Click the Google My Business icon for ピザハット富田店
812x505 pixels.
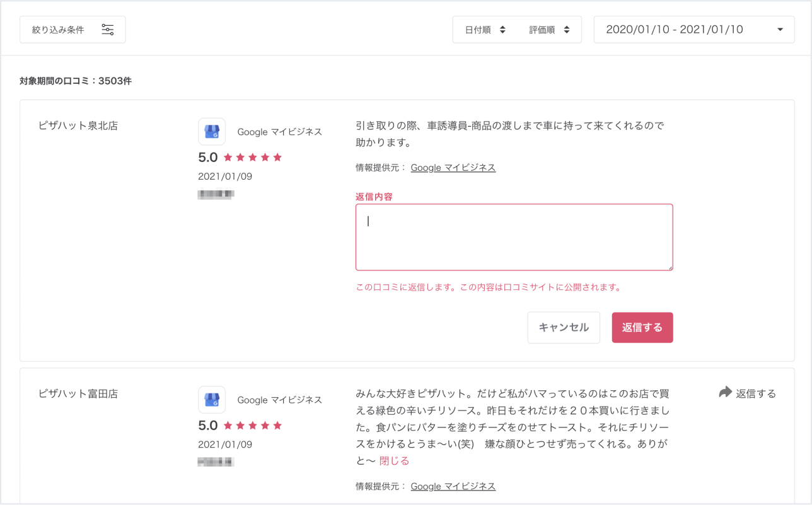tap(212, 400)
